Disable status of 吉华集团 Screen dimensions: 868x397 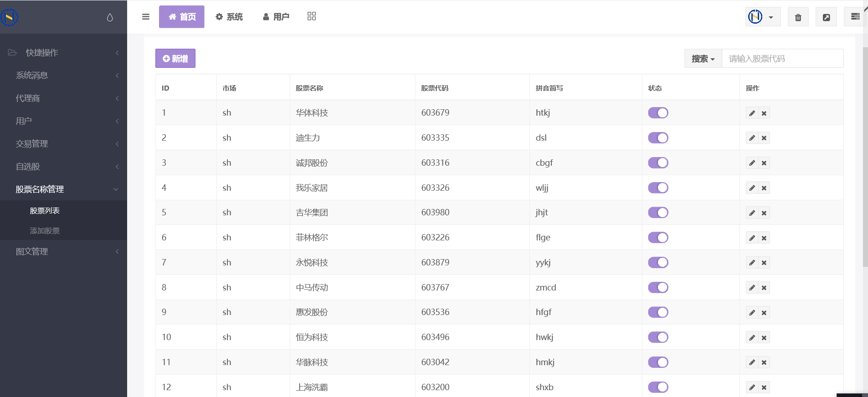pyautogui.click(x=658, y=213)
